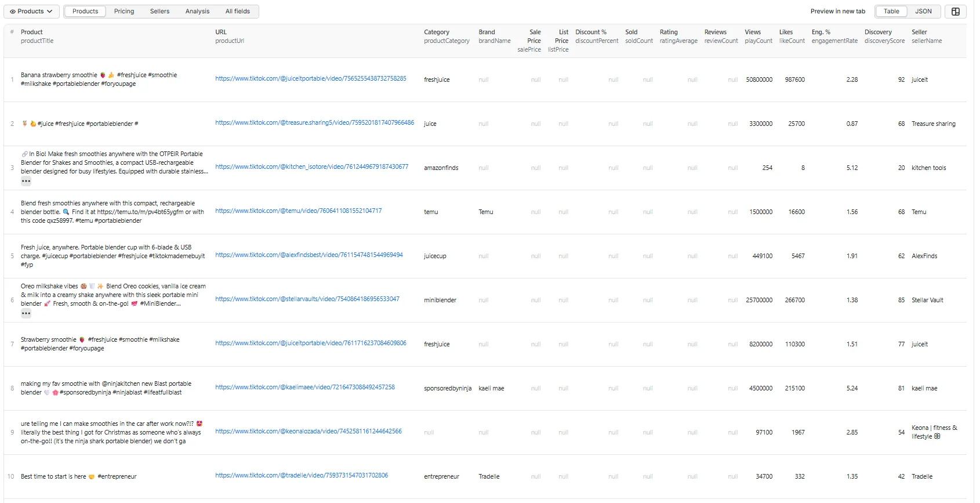Click Preview in new tab link
The image size is (980, 503).
pyautogui.click(x=837, y=11)
